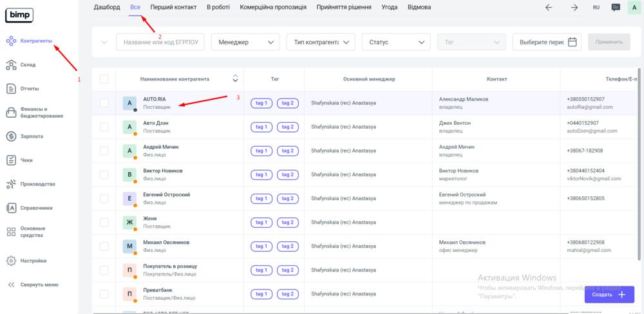644x314 pixels.
Task: Click the back arrow in top bar
Action: pyautogui.click(x=549, y=8)
